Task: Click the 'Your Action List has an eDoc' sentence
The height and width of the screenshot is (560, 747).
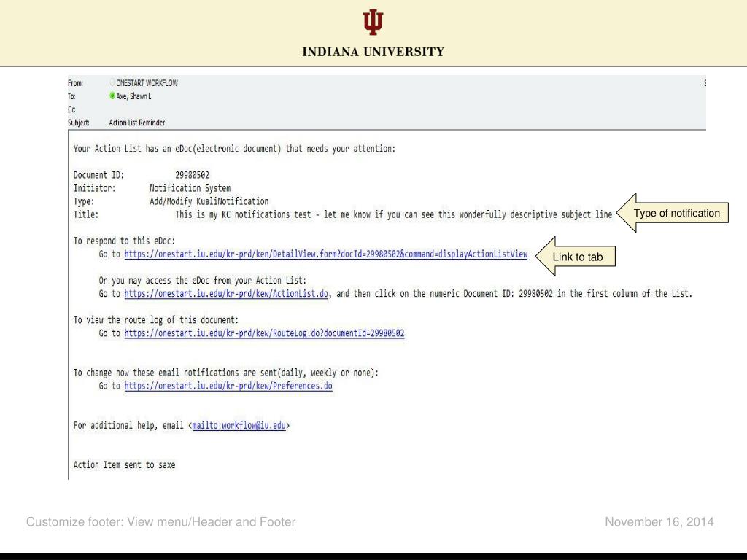Action: (x=234, y=149)
